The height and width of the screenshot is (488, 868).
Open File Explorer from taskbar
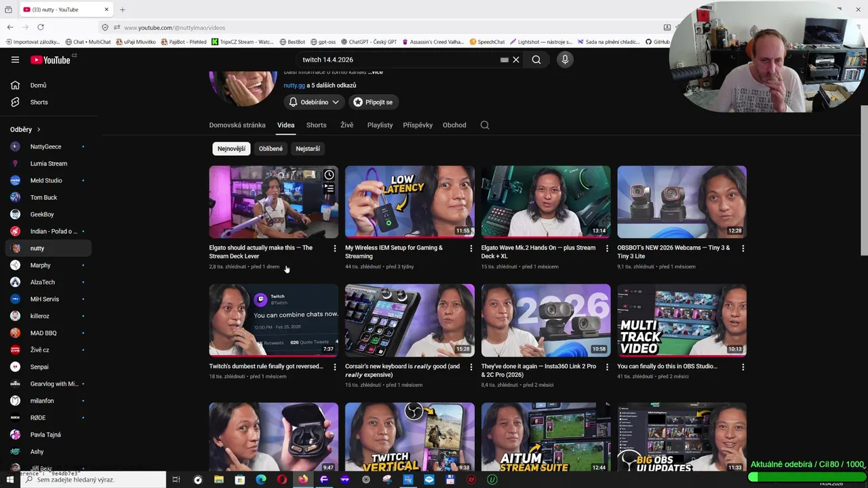[x=219, y=480]
